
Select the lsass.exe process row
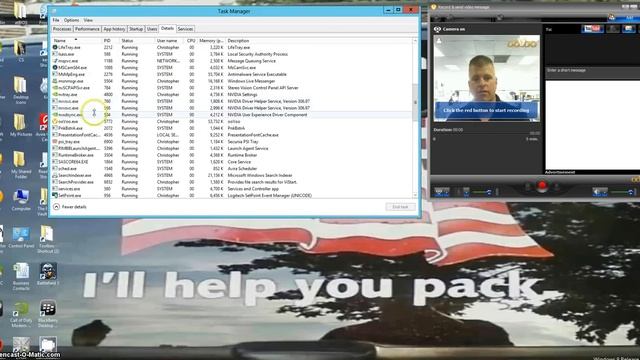pyautogui.click(x=232, y=54)
